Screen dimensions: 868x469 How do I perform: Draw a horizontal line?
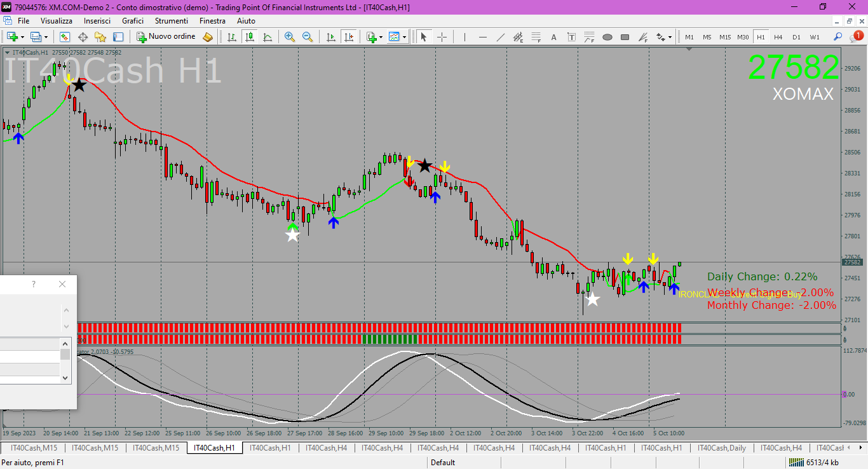point(482,37)
